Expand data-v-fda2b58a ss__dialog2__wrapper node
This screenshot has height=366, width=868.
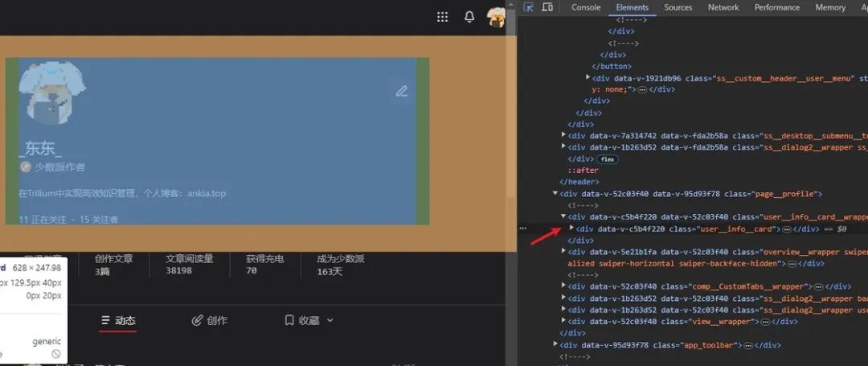[563, 146]
